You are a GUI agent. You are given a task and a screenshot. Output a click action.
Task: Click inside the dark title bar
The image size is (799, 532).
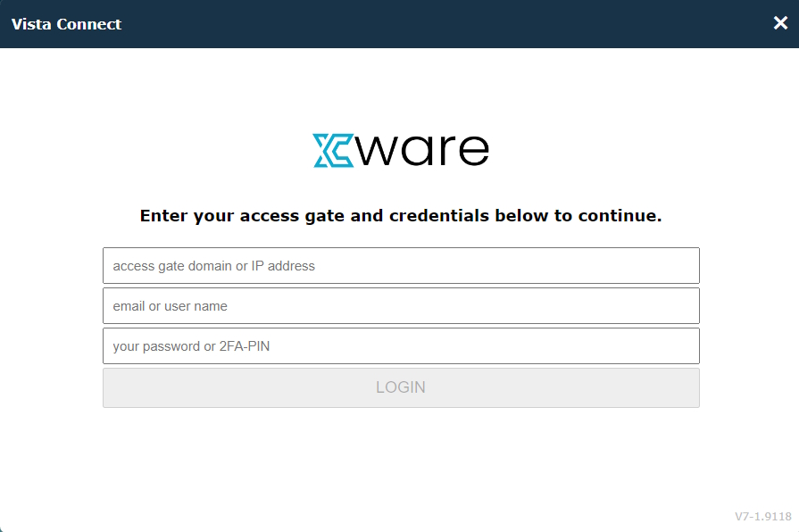pyautogui.click(x=402, y=23)
